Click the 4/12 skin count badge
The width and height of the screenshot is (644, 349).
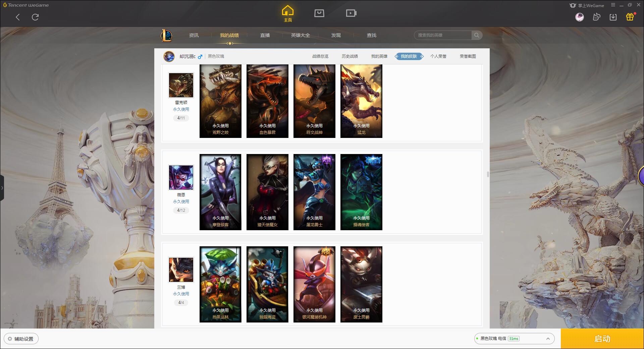(x=181, y=210)
